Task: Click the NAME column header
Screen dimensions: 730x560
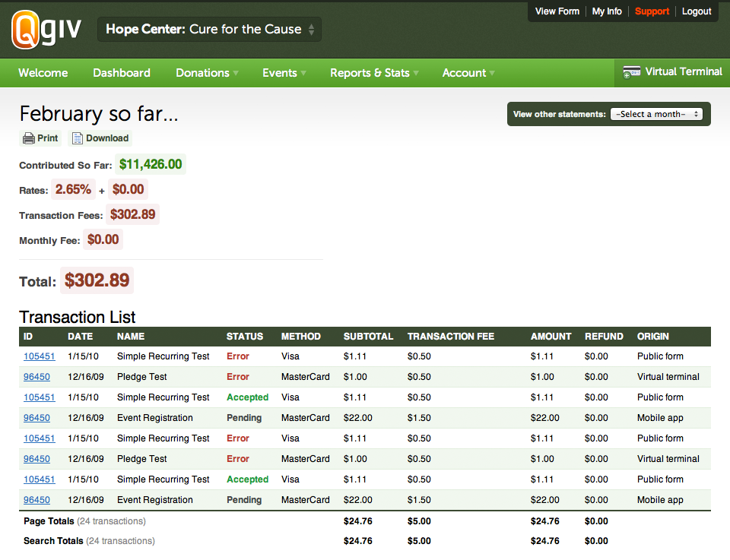Action: pos(131,337)
